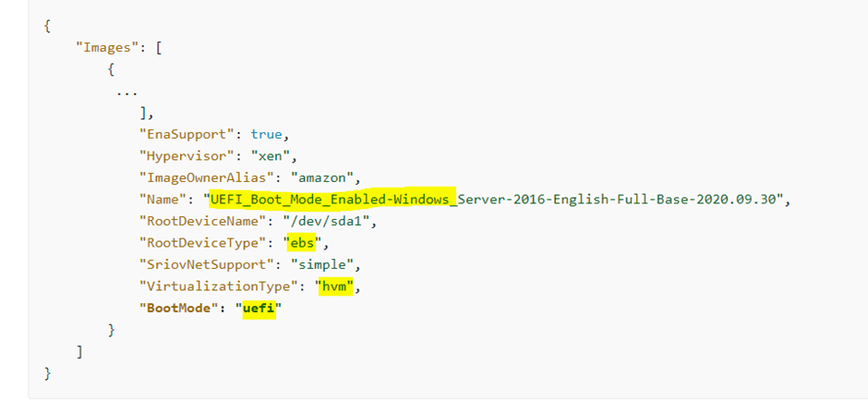868x401 pixels.
Task: Select the "/dev/sda1" value
Action: pos(316,222)
